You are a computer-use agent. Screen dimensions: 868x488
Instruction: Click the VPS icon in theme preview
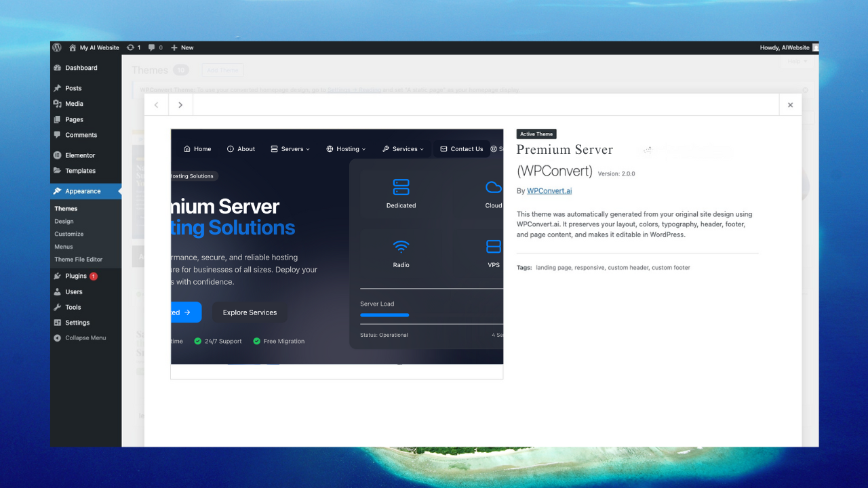(x=494, y=246)
